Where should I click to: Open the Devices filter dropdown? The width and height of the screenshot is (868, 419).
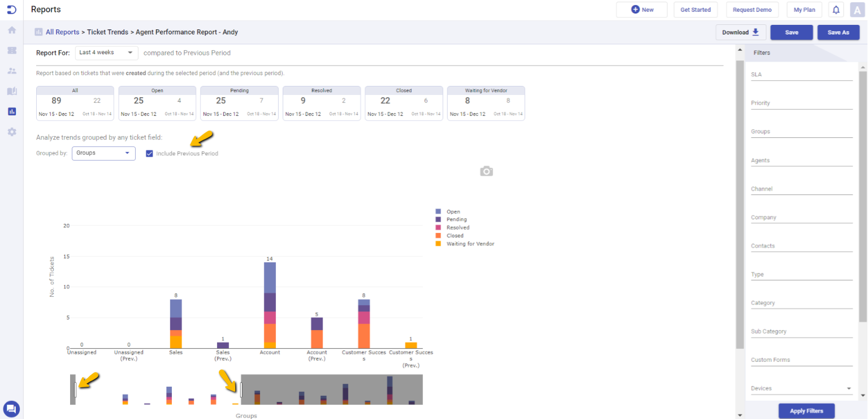click(801, 388)
